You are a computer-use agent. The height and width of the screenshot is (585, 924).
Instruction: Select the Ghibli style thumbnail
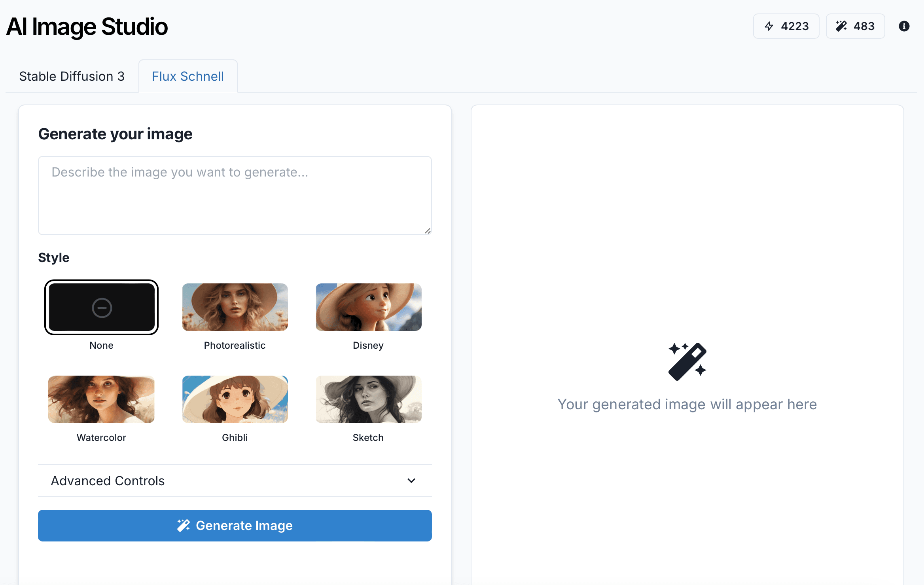pos(235,399)
